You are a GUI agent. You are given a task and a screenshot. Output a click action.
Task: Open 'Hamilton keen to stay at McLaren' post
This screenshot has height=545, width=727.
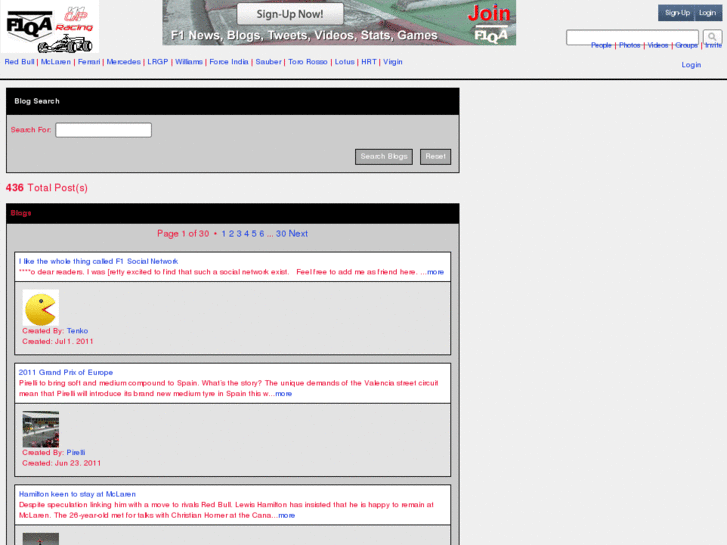click(x=77, y=494)
